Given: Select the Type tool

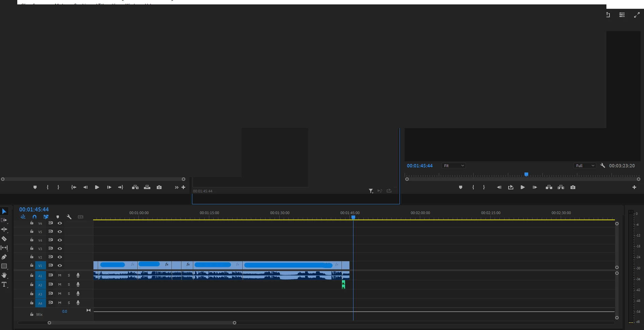Looking at the screenshot, I should pos(4,285).
